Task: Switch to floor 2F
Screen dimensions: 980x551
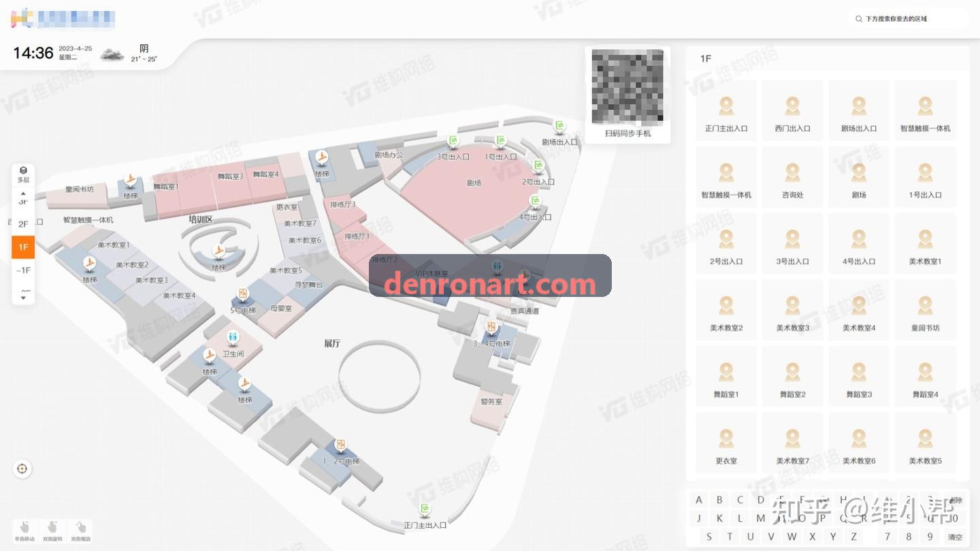Action: coord(23,224)
